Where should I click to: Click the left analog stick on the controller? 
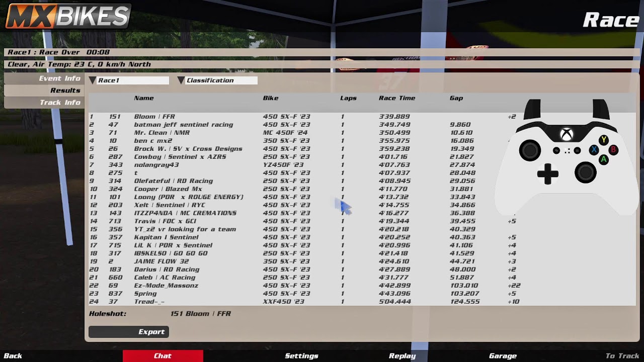tap(530, 150)
